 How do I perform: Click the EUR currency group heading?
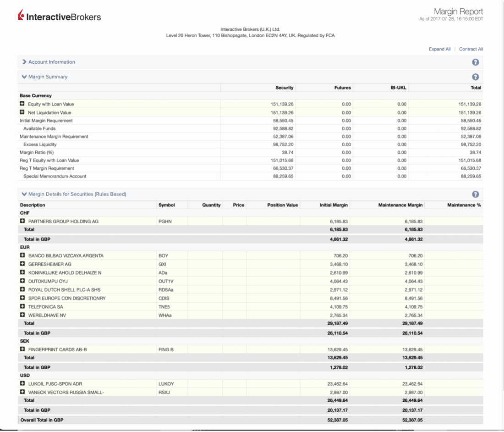(25, 247)
